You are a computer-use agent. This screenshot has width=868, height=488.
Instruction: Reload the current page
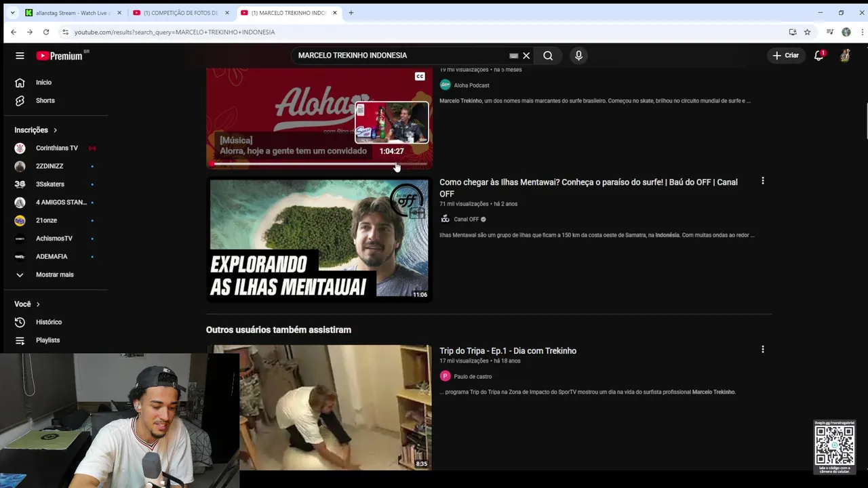(46, 32)
